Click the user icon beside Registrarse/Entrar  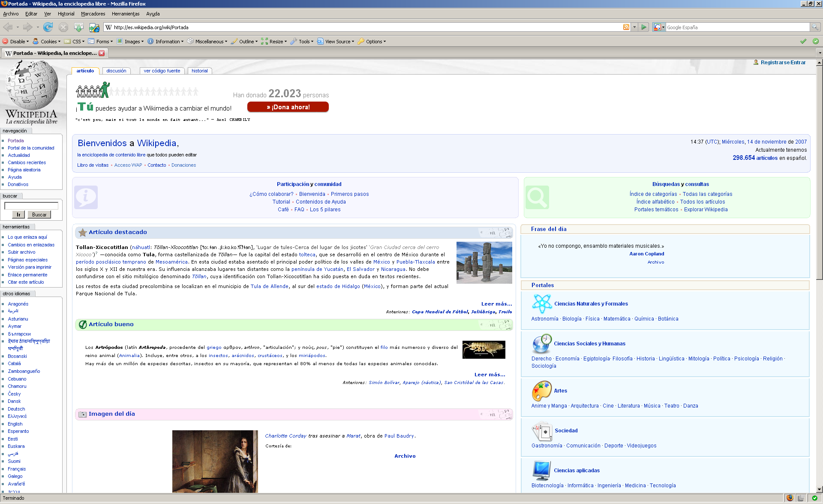(x=756, y=63)
